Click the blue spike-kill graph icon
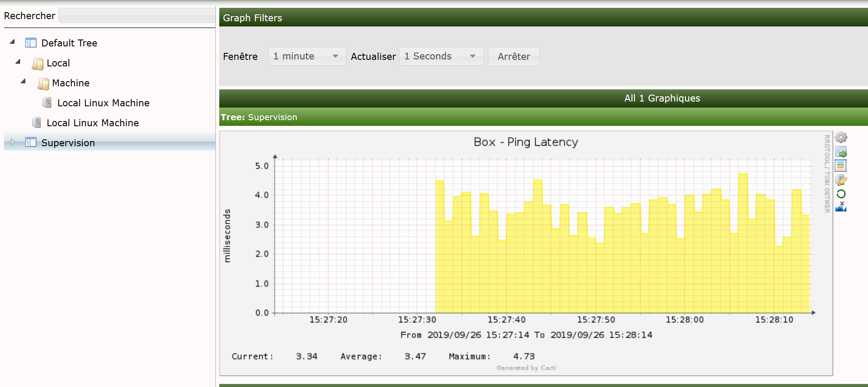Image resolution: width=868 pixels, height=387 pixels. (841, 207)
